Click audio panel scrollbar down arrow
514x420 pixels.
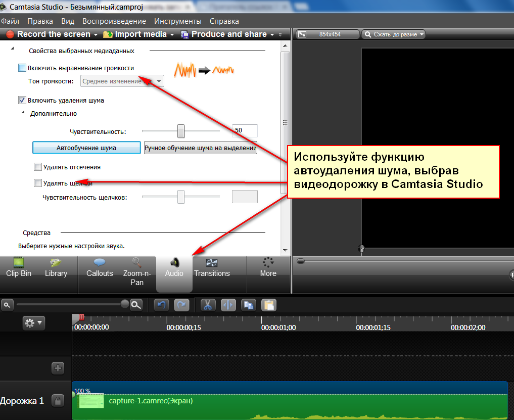[285, 250]
